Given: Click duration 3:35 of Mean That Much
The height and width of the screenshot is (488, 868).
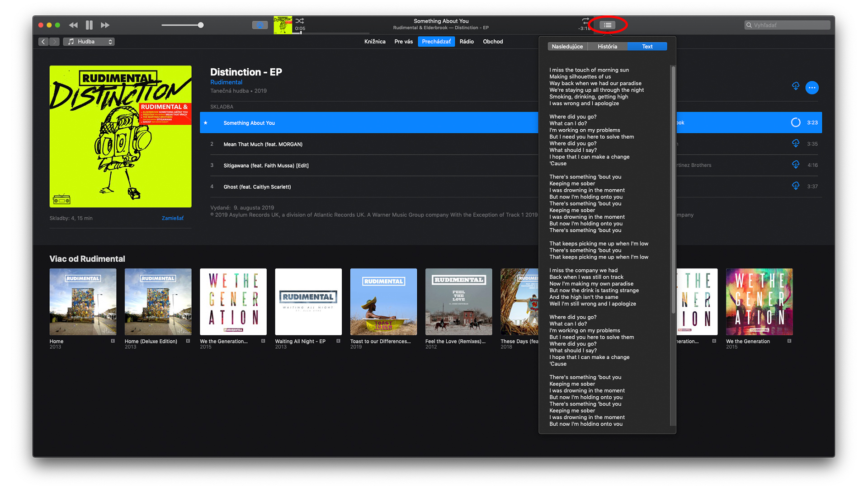Looking at the screenshot, I should pos(812,144).
